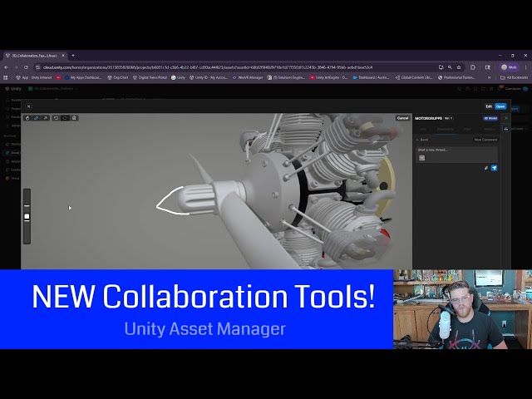Go Back from the new comment view
Viewport: 532px width, 399px height.
coord(422,140)
